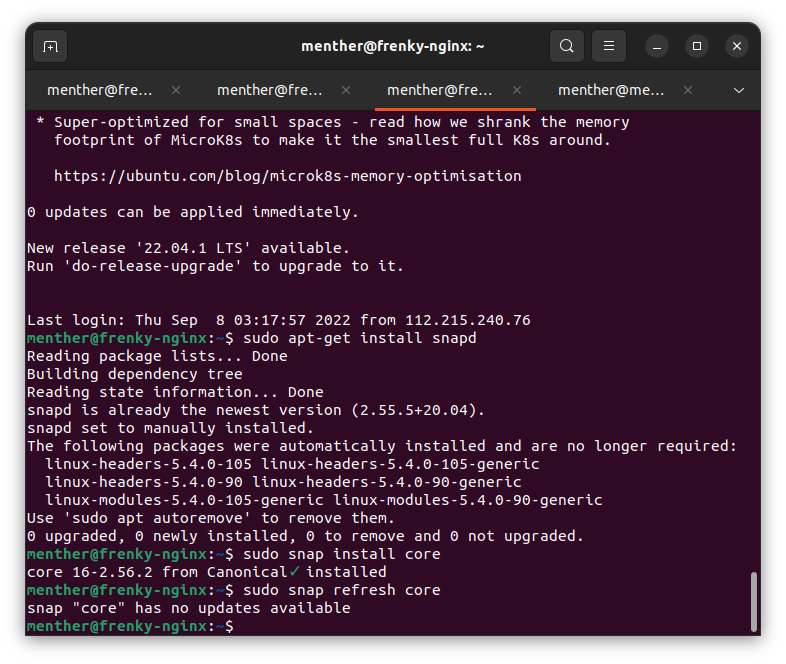Switch to the leftmost menther@fre… tab

point(99,90)
